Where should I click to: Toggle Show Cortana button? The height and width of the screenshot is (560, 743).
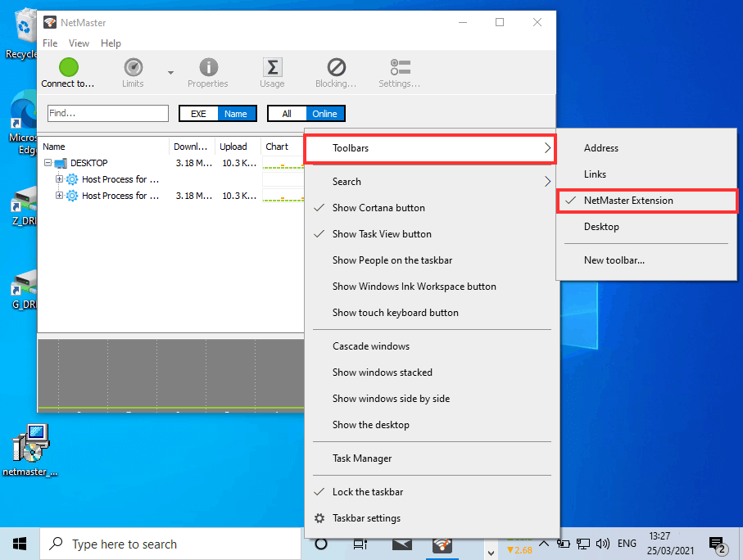(432, 208)
